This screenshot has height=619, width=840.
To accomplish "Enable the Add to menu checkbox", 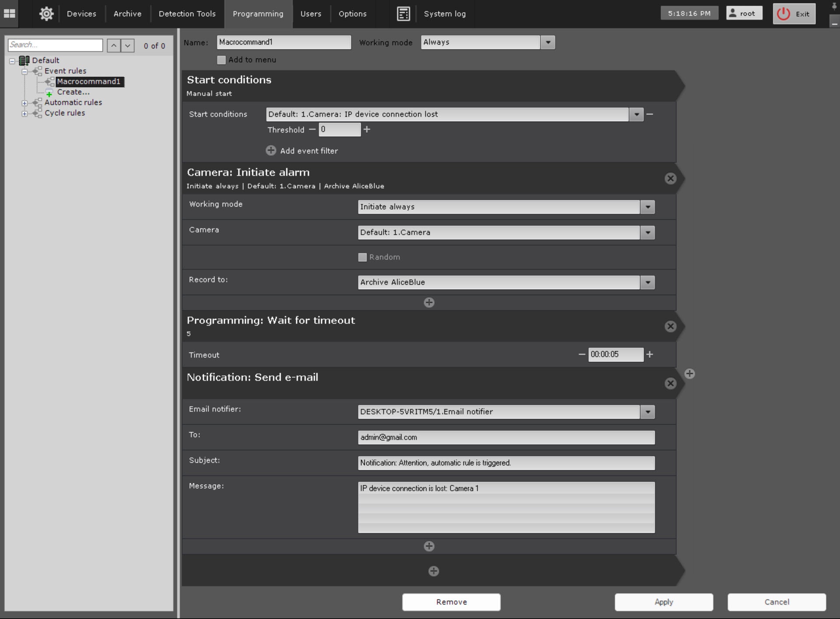I will [x=221, y=60].
